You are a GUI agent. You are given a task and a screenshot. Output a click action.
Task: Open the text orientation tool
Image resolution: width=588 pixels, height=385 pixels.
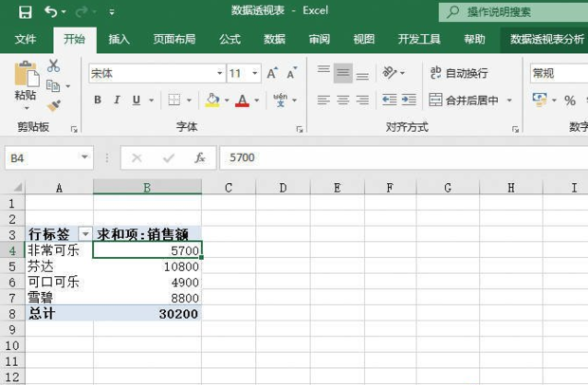tap(389, 72)
